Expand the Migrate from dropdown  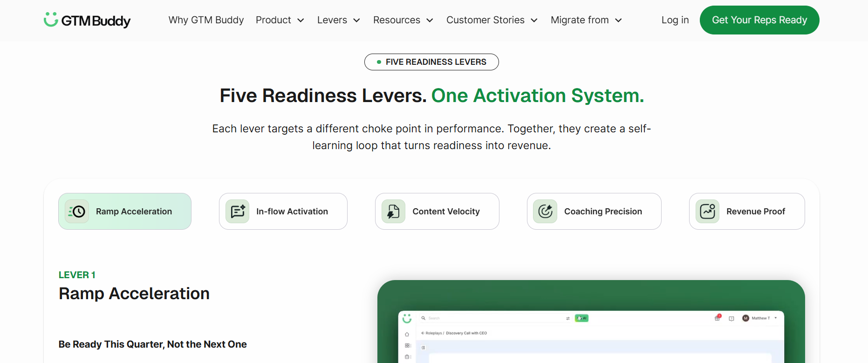pyautogui.click(x=586, y=20)
